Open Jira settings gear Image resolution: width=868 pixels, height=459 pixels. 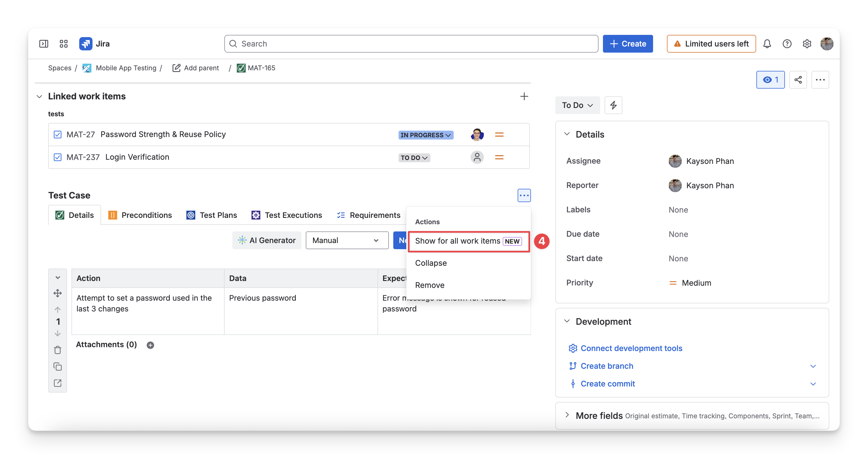[x=807, y=44]
